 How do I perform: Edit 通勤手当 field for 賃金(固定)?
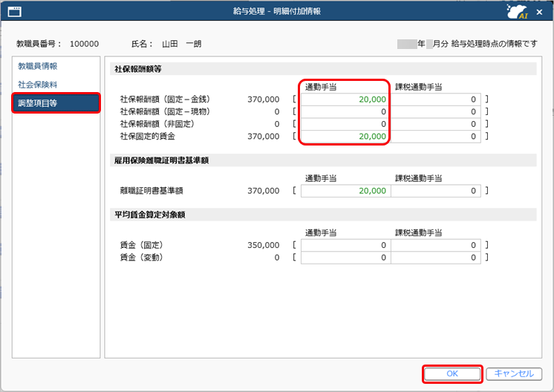(x=345, y=246)
